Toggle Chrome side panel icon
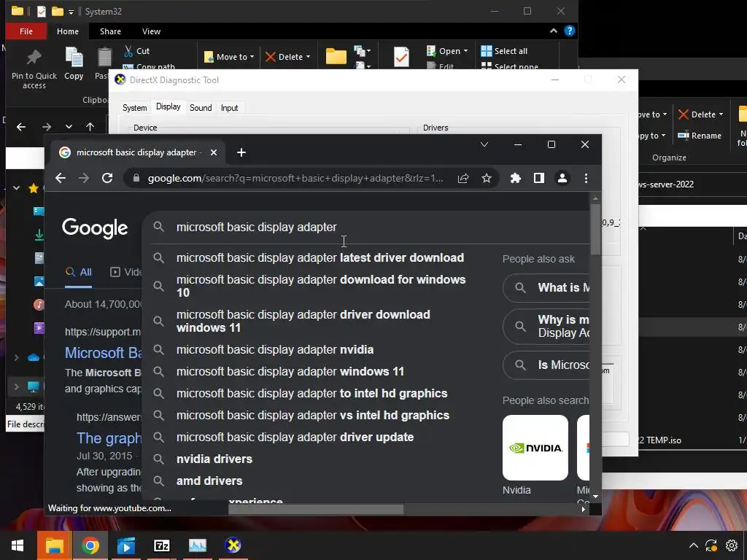 [x=539, y=178]
